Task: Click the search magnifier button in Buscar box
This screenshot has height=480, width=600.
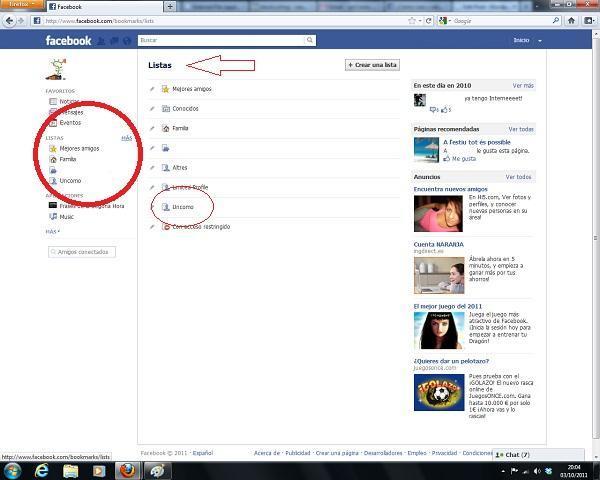Action: 310,40
